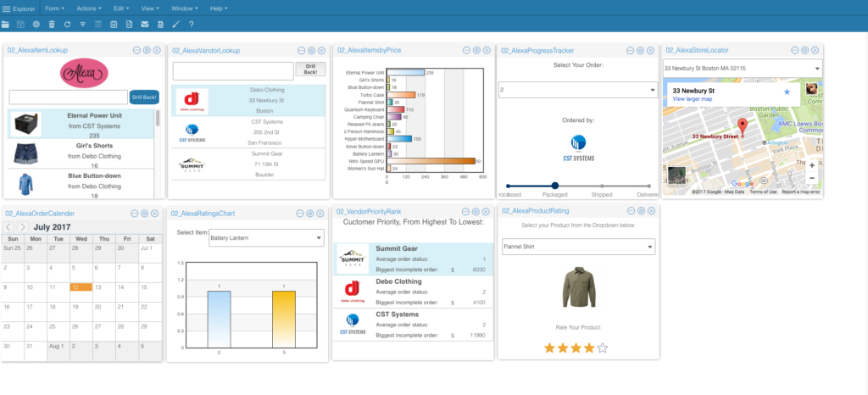Screen dimensions: 868x395
Task: Click the clipboard notes toolbar icon
Action: pyautogui.click(x=114, y=25)
